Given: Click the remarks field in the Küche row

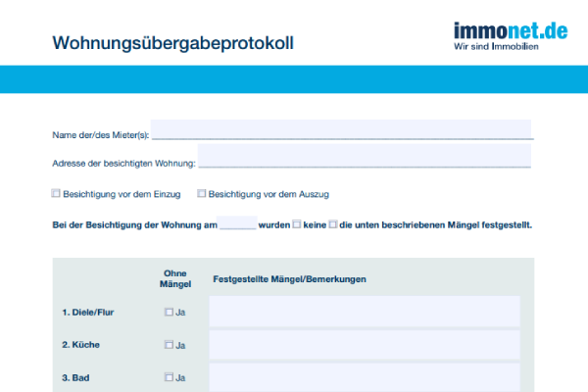Looking at the screenshot, I should click(364, 345).
